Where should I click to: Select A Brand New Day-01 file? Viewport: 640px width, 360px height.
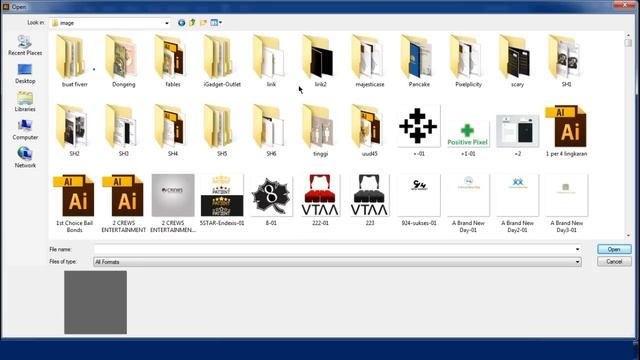[468, 203]
